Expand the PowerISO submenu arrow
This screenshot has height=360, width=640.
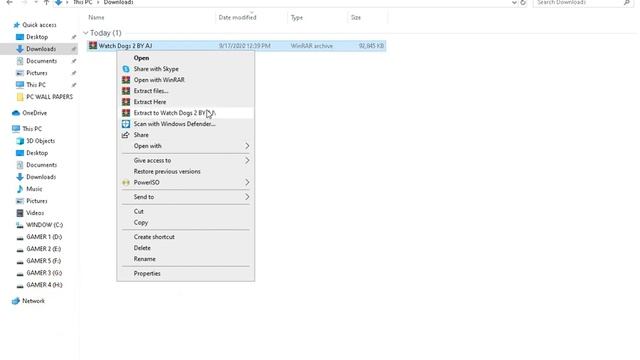click(x=247, y=182)
